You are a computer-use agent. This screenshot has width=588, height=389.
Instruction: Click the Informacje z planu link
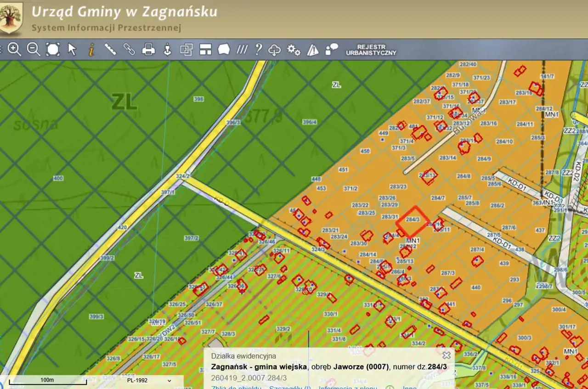coord(348,387)
